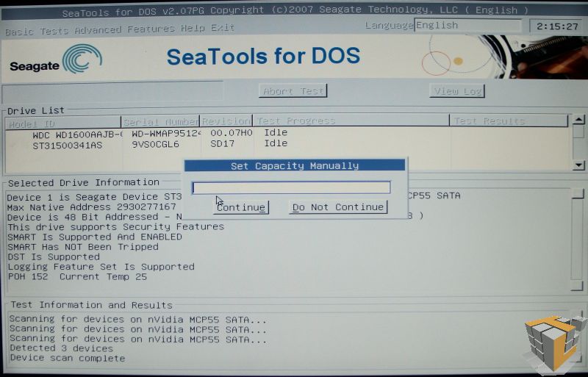Viewport: 588px width, 377px height.
Task: Click the Serial Number column header
Action: pos(160,122)
